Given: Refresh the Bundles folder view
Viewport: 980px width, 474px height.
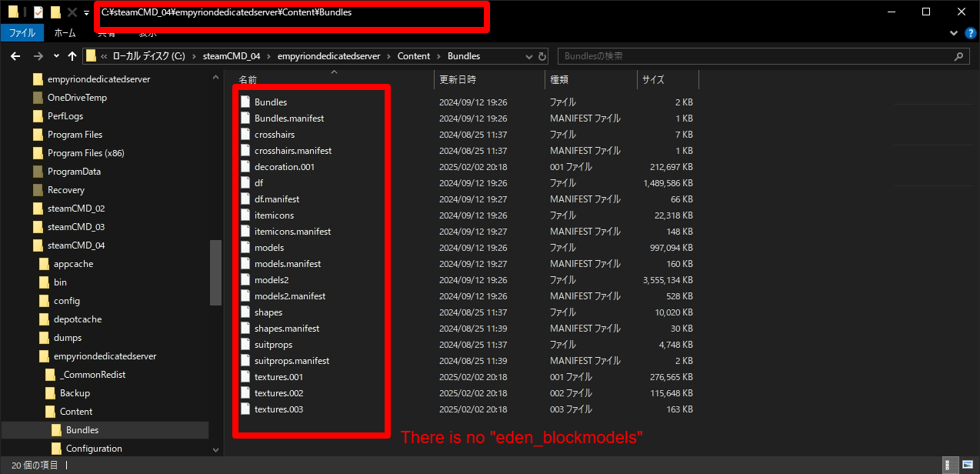Looking at the screenshot, I should point(542,56).
